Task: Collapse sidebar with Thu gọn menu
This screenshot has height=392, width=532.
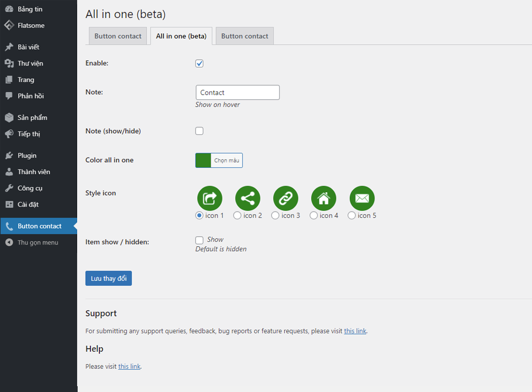Action: click(38, 242)
